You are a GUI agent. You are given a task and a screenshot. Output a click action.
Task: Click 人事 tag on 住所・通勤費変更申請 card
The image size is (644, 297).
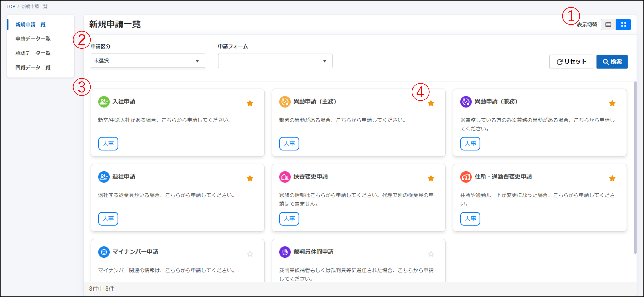coord(470,219)
